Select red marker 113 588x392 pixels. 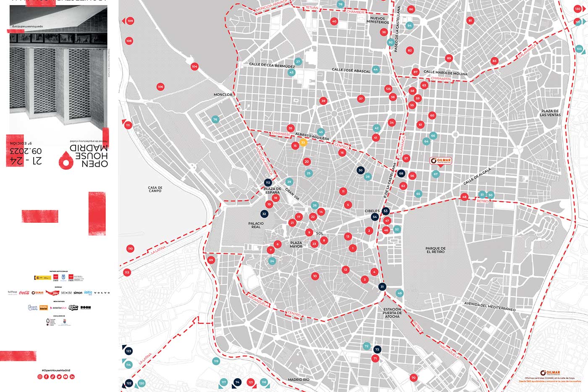tap(127, 272)
